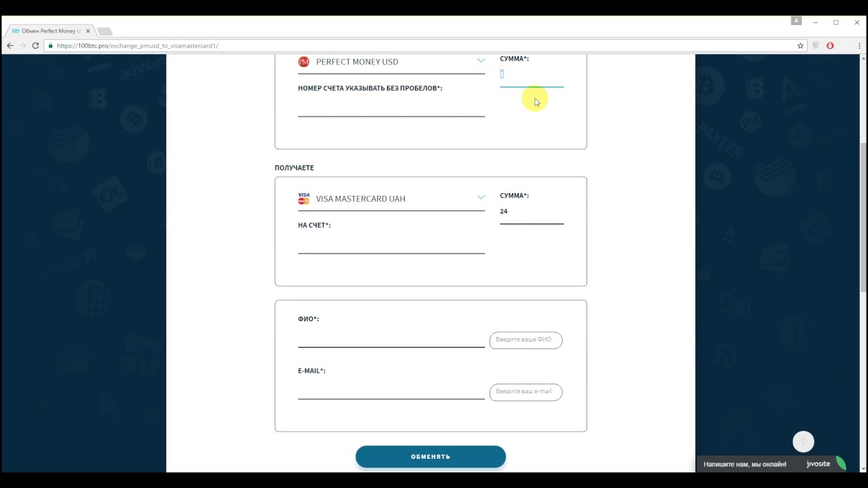Focus the address bar URL
The height and width of the screenshot is (488, 868).
138,45
